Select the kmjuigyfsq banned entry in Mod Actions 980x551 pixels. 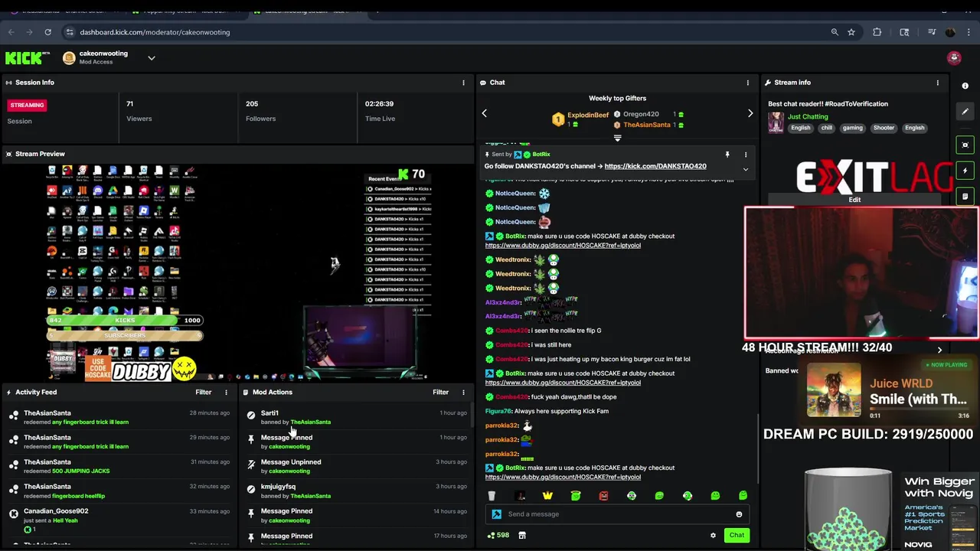[357, 491]
